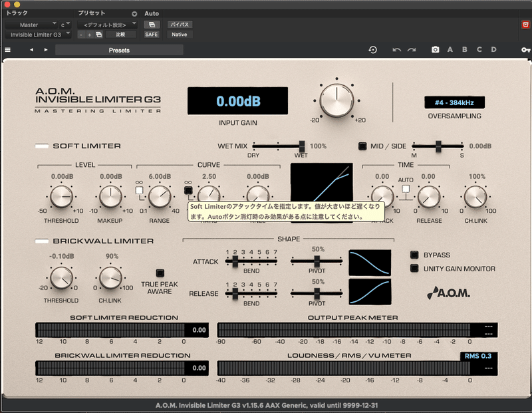Open oversampling #4 - 384kHz selector
Screen dimensions: 532x413
pos(454,102)
